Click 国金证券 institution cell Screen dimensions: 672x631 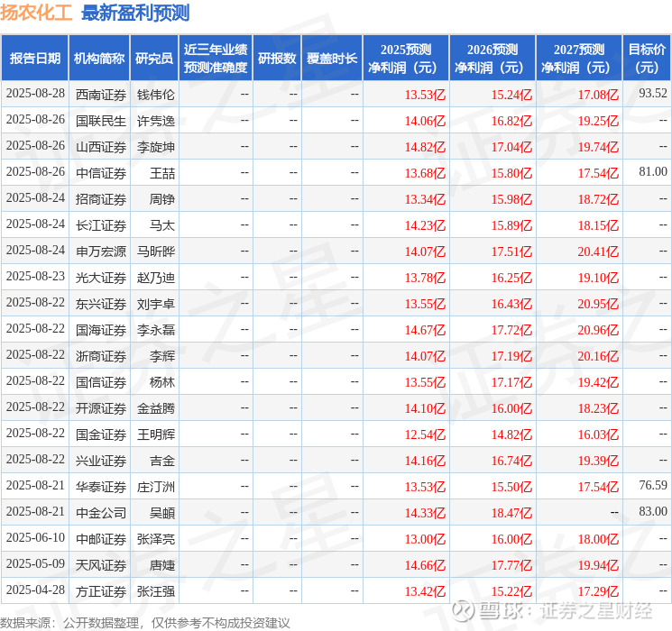coord(101,434)
